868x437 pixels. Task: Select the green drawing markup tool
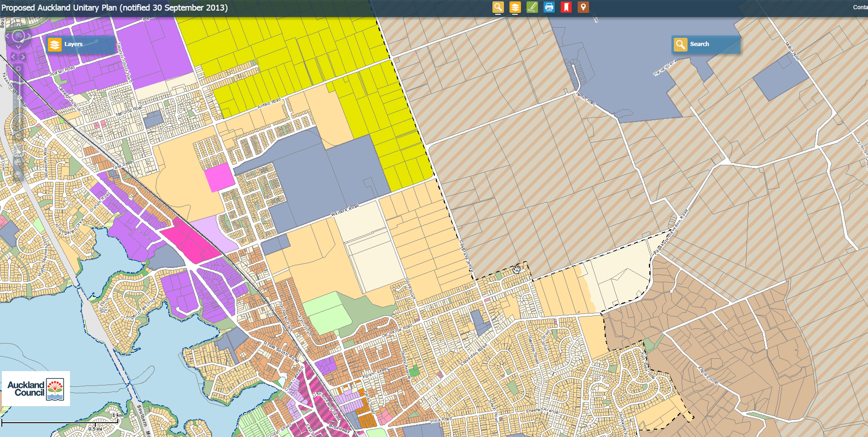tap(532, 7)
